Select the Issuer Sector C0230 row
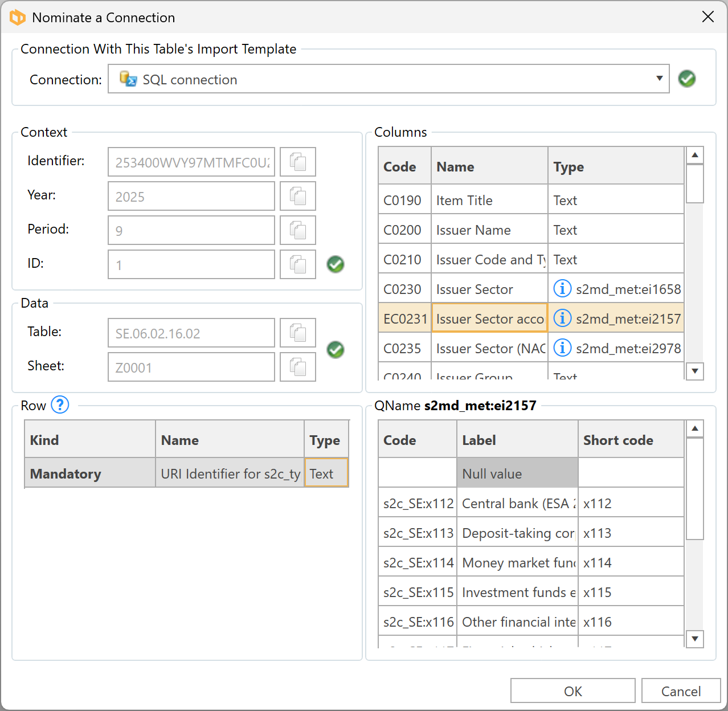This screenshot has height=711, width=728. (475, 289)
